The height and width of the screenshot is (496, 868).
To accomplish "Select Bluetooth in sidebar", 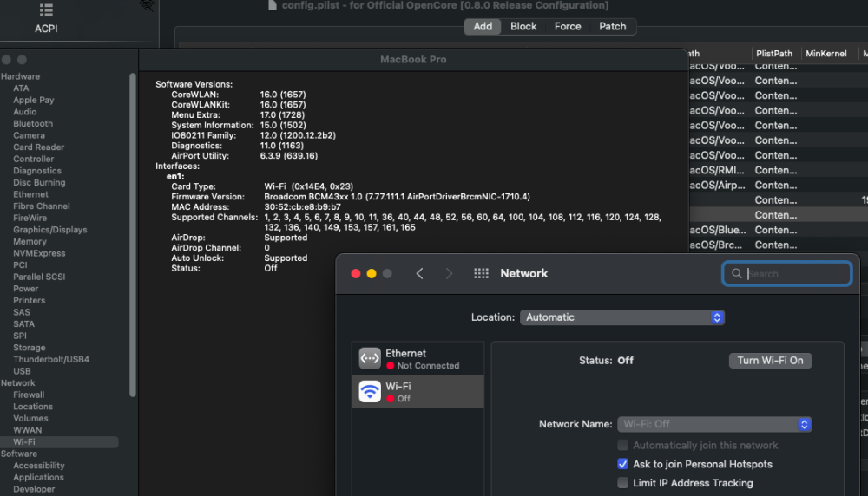I will pos(33,123).
